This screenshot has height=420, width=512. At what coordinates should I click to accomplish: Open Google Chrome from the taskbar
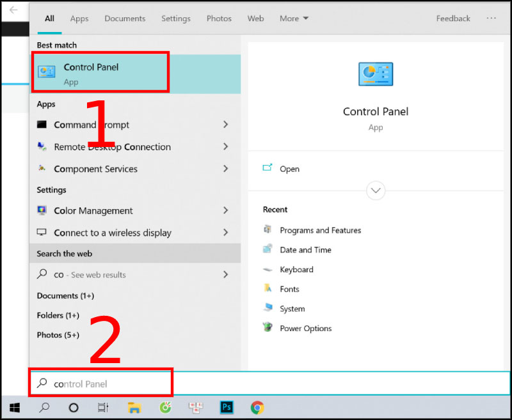pos(257,407)
